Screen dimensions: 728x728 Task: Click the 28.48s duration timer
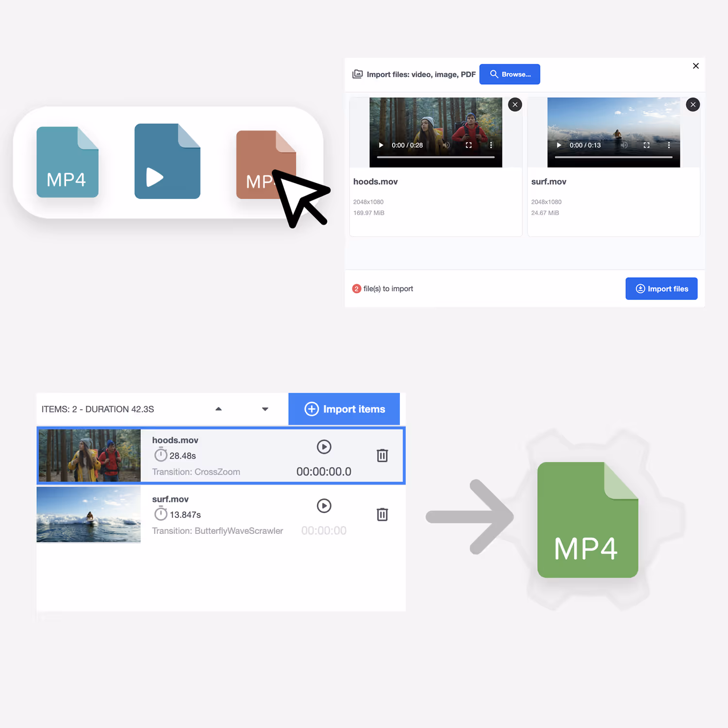click(x=175, y=455)
